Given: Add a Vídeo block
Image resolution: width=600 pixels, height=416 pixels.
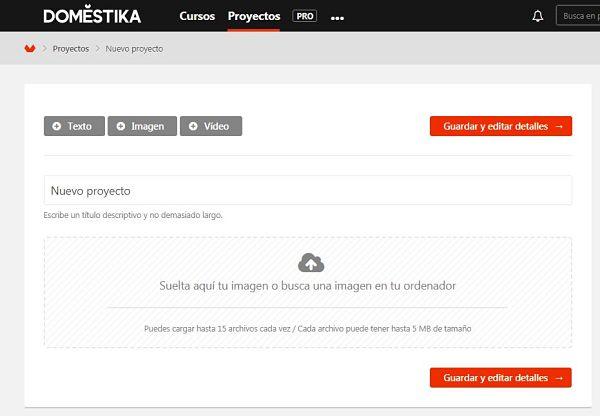Looking at the screenshot, I should 211,126.
